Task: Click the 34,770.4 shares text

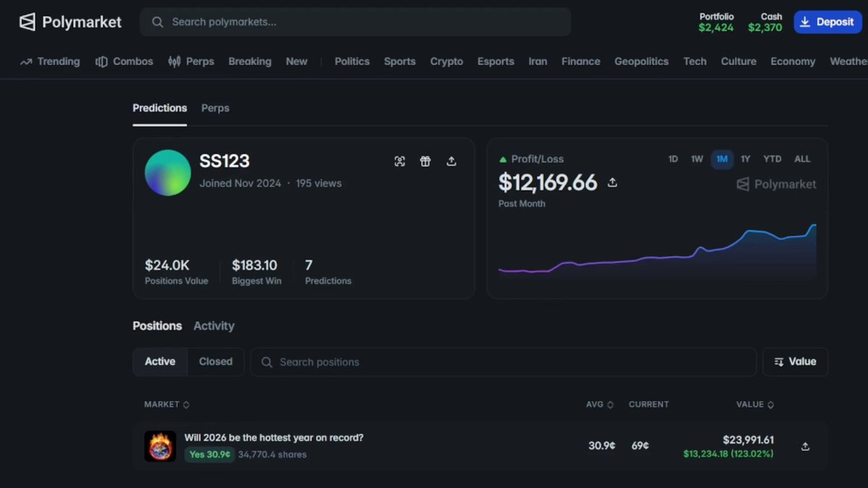Action: pos(273,455)
